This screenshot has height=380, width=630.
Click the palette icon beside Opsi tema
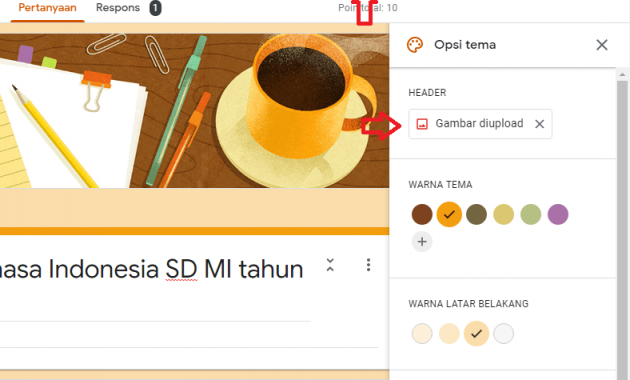point(415,45)
